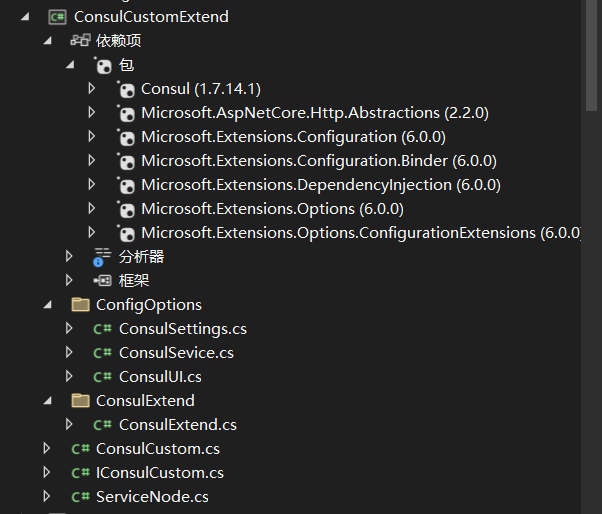The width and height of the screenshot is (602, 514).
Task: Click the ConsulSettings.cs C# file icon
Action: tap(103, 329)
